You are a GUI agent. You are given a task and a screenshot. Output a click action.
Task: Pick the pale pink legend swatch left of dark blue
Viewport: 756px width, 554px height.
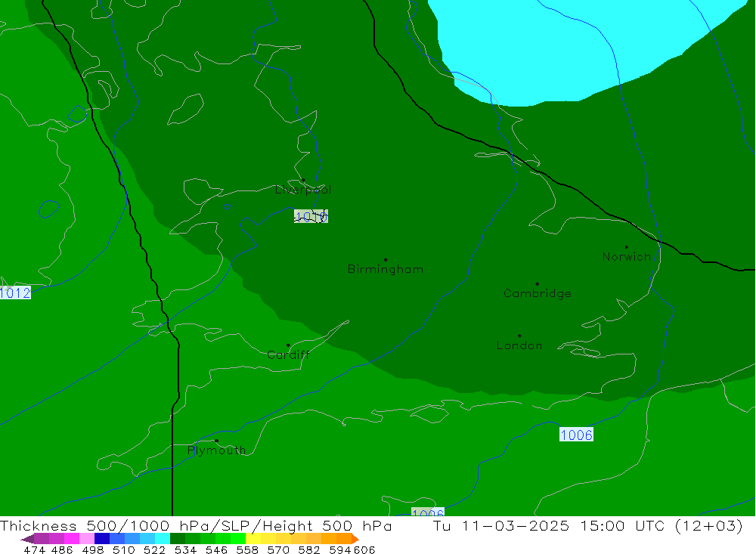(87, 539)
